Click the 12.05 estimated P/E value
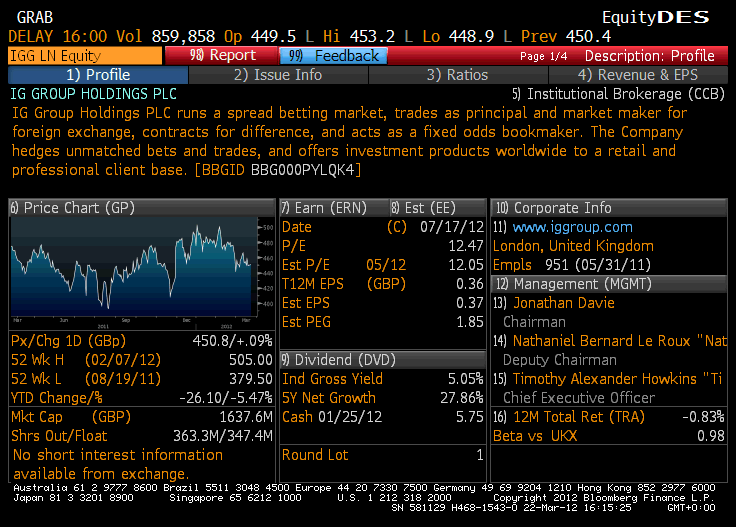The image size is (736, 527). [x=466, y=265]
